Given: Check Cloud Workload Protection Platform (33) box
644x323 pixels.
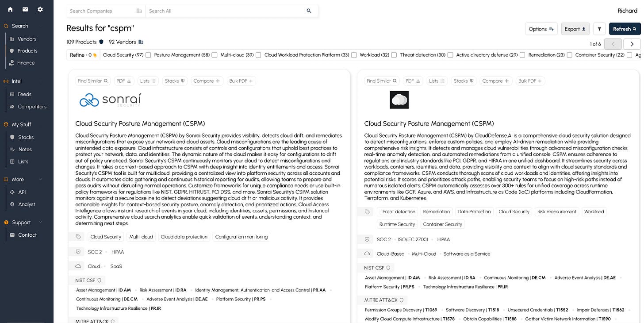Looking at the screenshot, I should (x=354, y=55).
